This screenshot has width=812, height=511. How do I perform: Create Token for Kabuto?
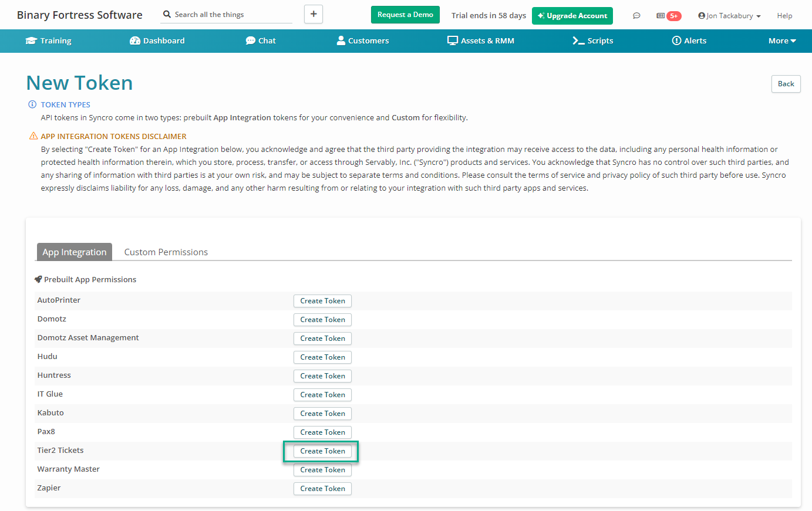point(322,414)
